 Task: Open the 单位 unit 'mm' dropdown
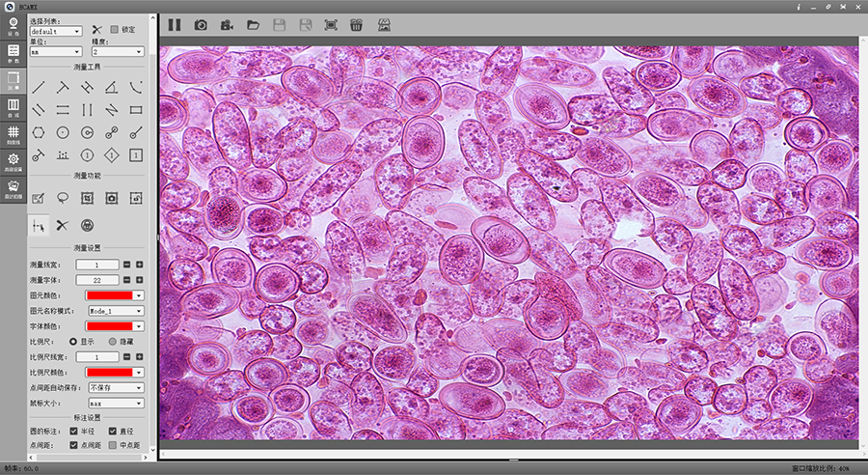[x=56, y=52]
